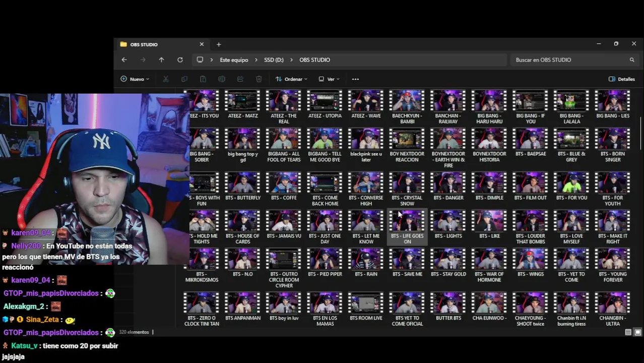This screenshot has width=644, height=363.
Task: Click the computer location icon in address bar
Action: pos(200,59)
